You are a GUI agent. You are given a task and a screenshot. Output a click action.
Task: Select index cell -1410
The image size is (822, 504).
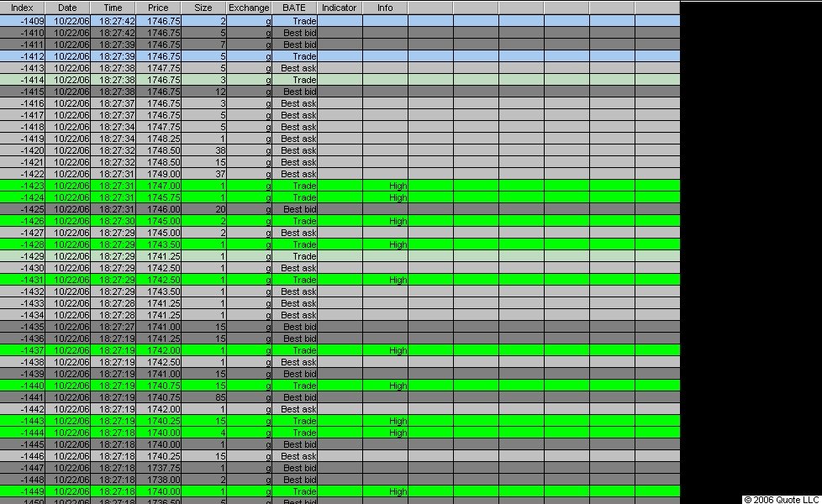click(x=23, y=33)
